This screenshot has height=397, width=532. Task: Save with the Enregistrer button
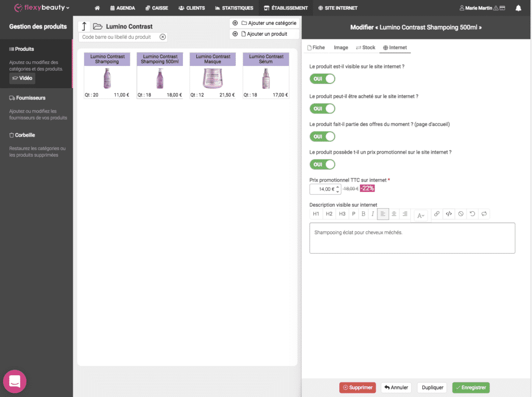point(471,388)
